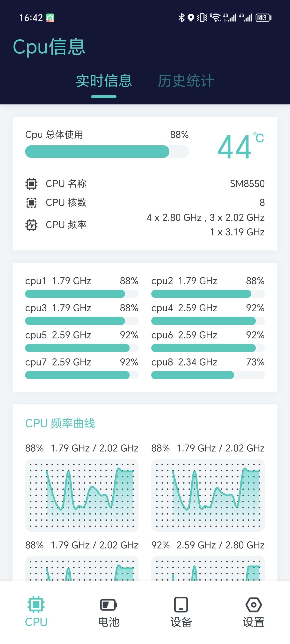Tap the SM8550 CPU name value
This screenshot has width=290, height=644.
[247, 184]
